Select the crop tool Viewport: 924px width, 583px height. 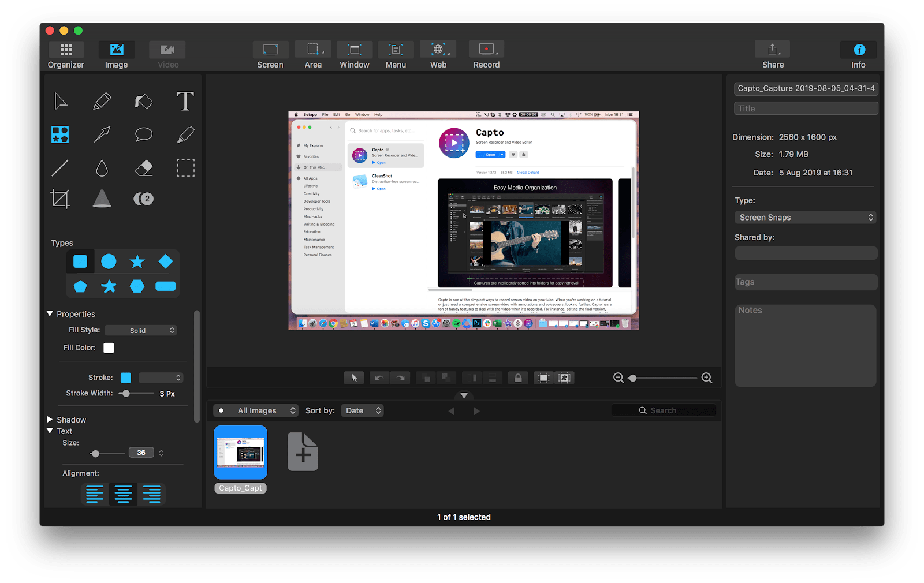[x=60, y=199]
